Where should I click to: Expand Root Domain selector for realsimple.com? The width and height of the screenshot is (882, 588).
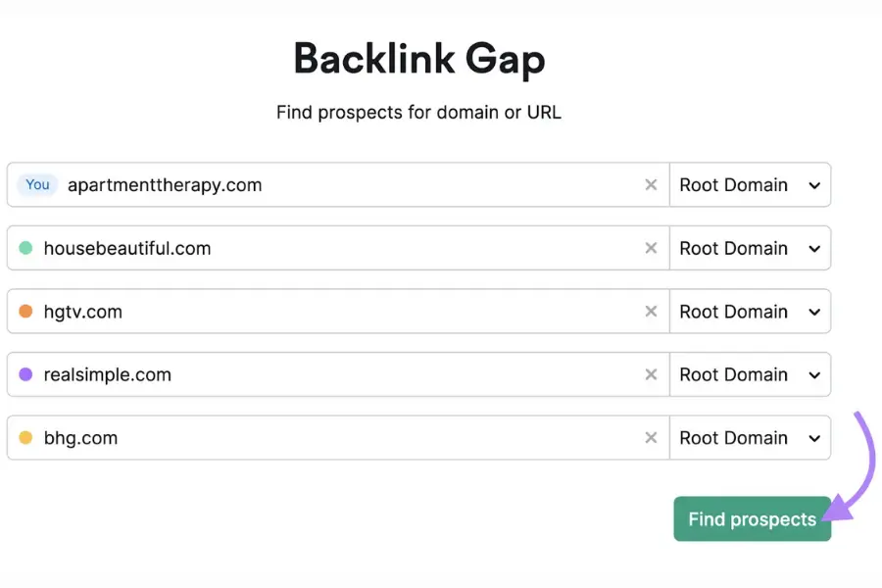(x=750, y=374)
